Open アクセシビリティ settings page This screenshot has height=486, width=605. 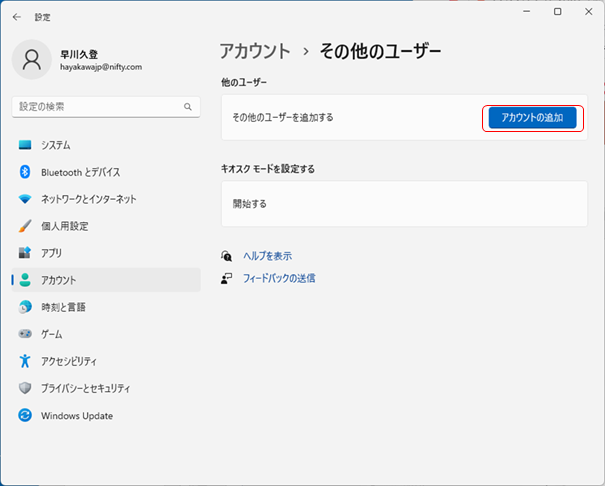68,361
